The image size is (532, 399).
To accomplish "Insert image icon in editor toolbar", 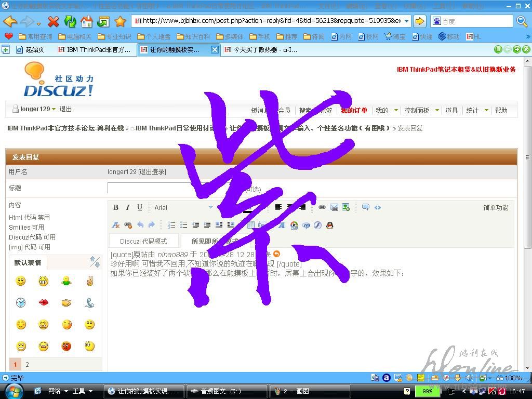I will [x=345, y=207].
